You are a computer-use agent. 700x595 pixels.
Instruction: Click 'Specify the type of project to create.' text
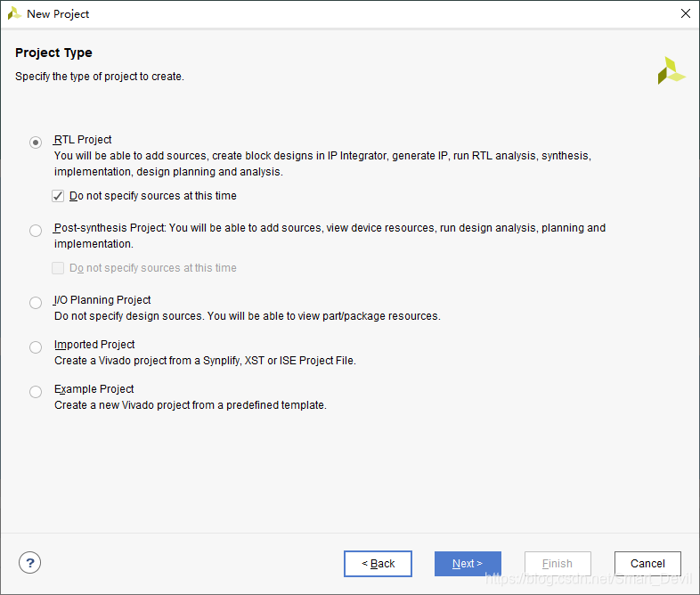100,77
